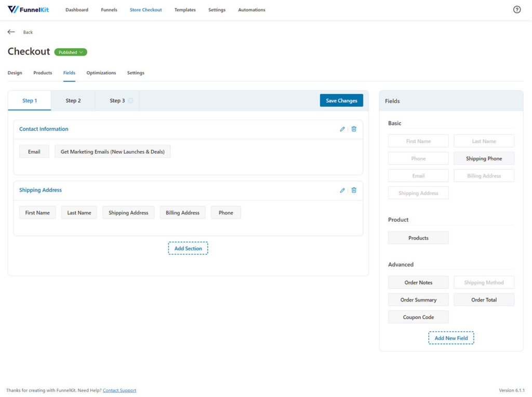
Task: Click the Contact Information section title
Action: pyautogui.click(x=44, y=129)
